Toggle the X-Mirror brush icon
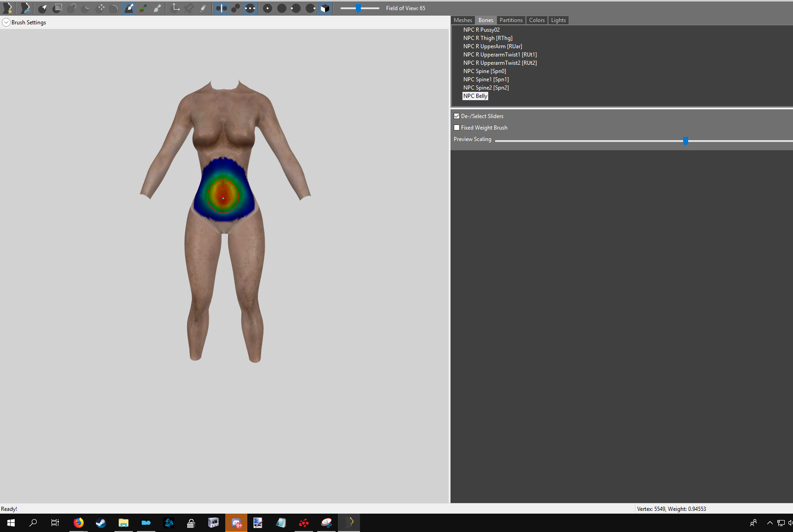793x532 pixels. point(221,8)
